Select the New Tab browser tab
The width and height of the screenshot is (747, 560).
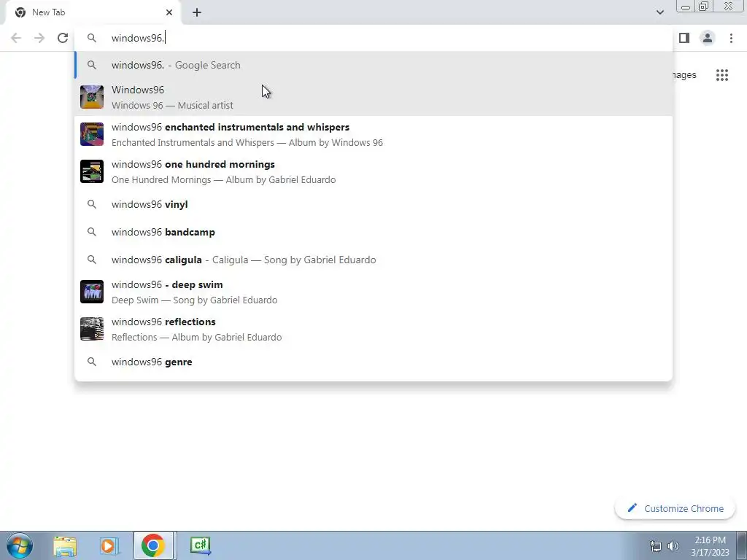point(93,12)
